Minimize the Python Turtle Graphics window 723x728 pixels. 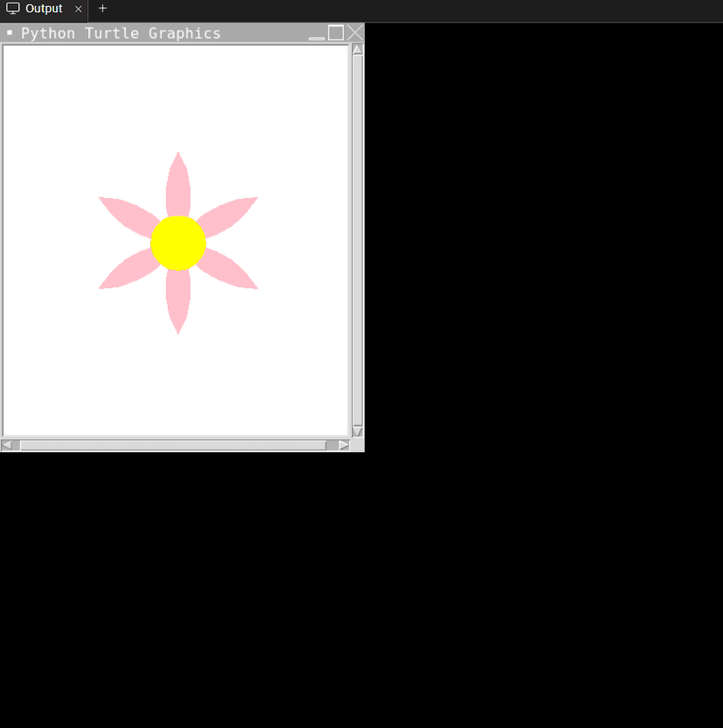point(316,33)
